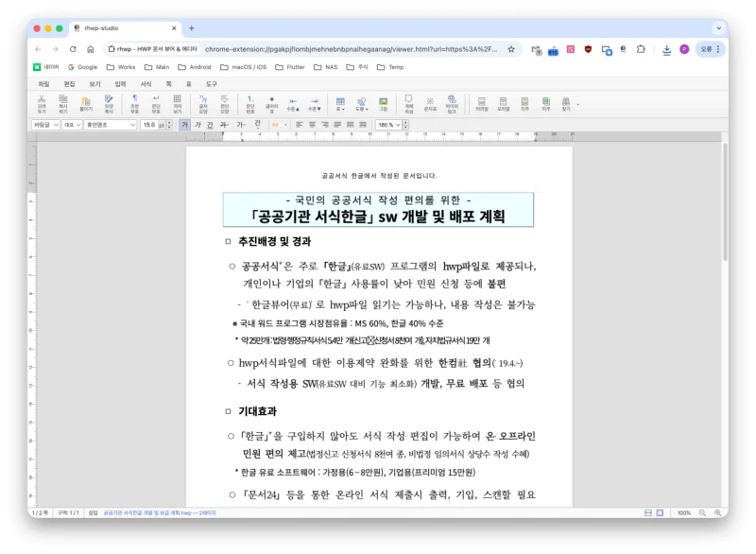Open the 파일 menu
The width and height of the screenshot is (756, 554).
(x=43, y=84)
